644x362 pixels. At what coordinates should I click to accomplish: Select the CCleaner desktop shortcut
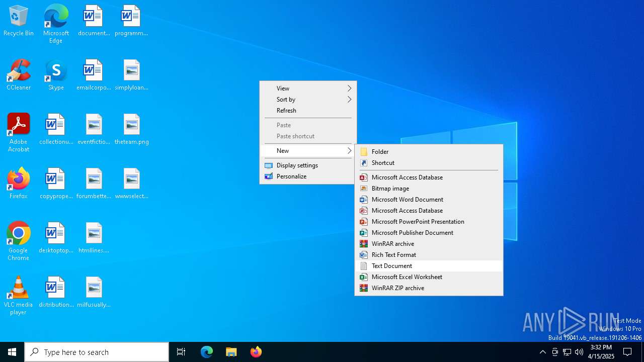coord(19,75)
